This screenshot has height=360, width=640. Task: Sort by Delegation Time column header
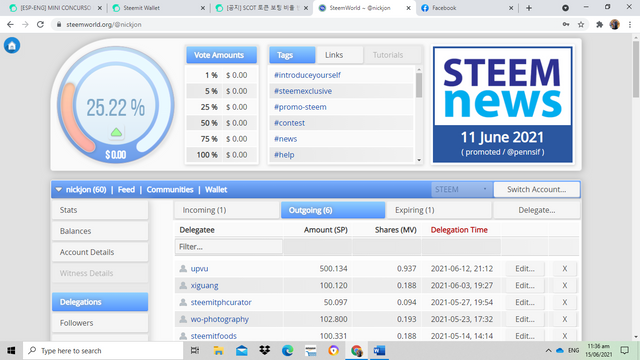[x=459, y=230]
